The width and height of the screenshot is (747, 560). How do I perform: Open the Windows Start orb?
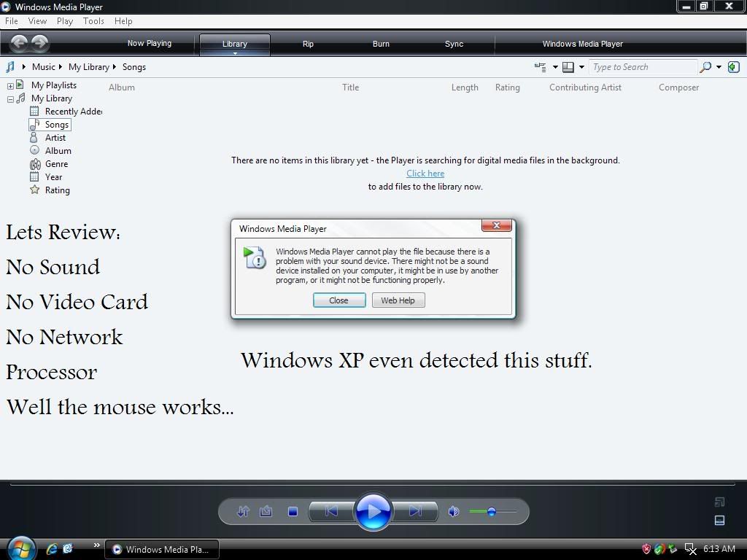click(x=21, y=548)
